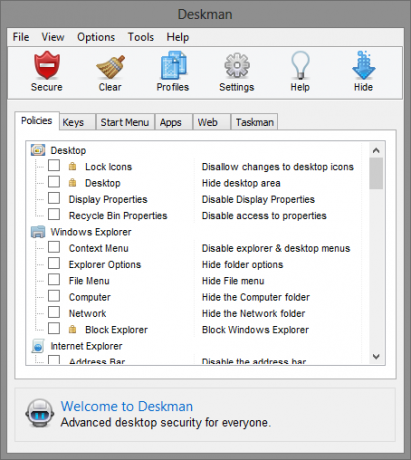This screenshot has height=460, width=411.
Task: Click the scroll down arrow of policy list
Action: [x=376, y=356]
